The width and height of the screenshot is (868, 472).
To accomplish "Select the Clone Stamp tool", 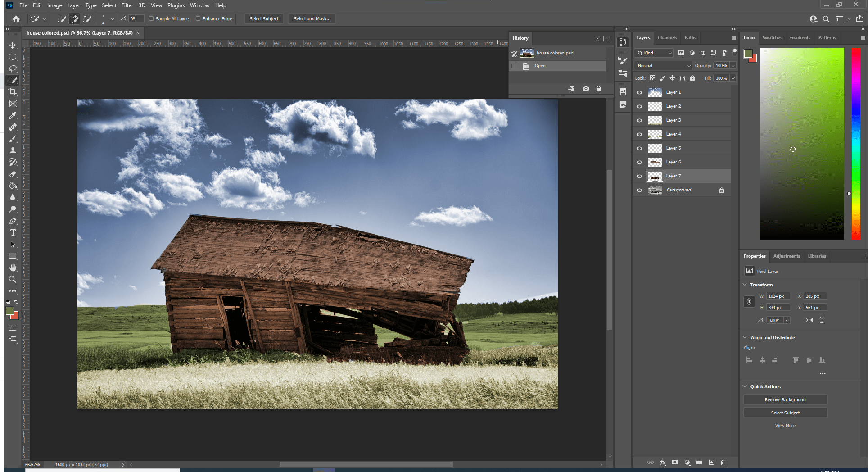I will (13, 150).
